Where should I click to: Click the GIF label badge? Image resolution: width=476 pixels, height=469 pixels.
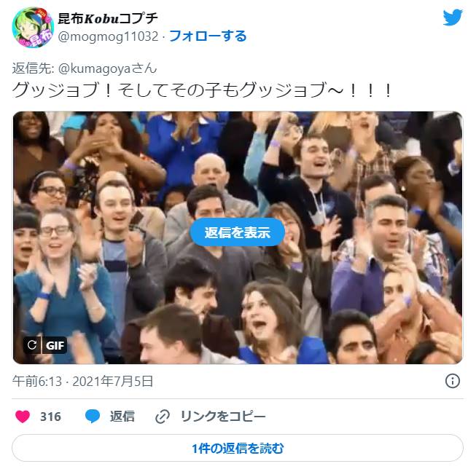pos(55,345)
